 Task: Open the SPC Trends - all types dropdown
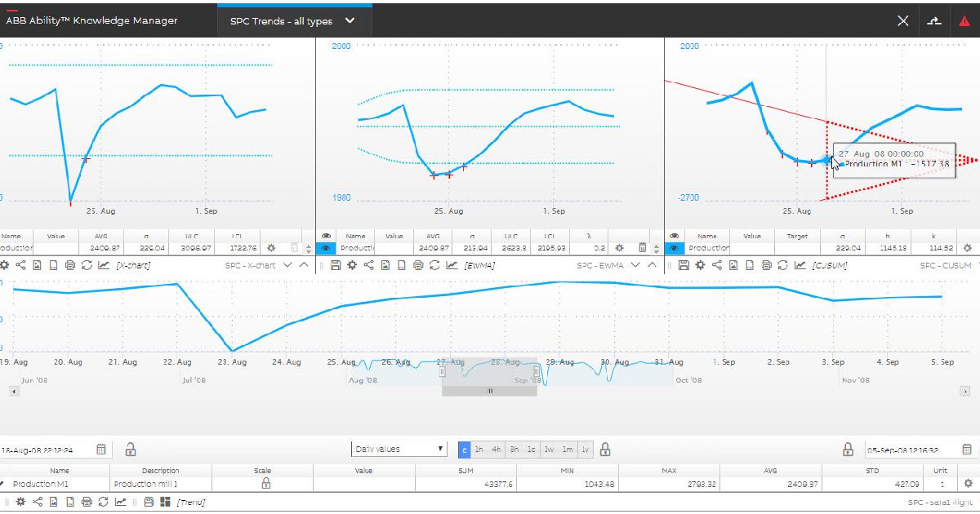(350, 20)
